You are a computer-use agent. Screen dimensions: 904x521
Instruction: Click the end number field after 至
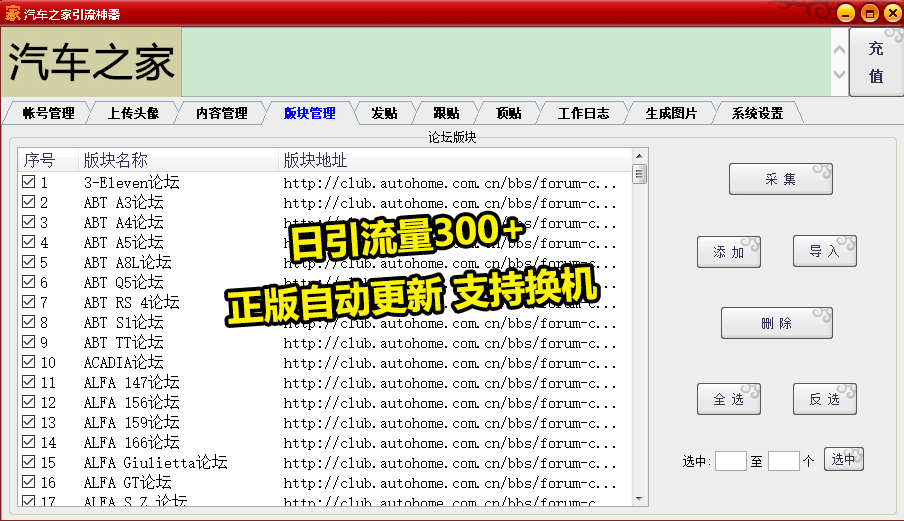pos(784,461)
